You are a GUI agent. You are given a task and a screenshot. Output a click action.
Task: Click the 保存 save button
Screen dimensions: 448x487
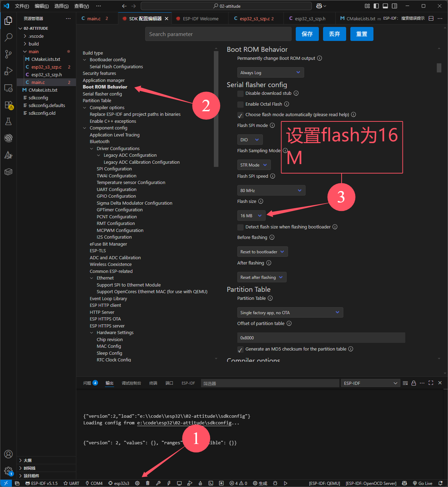[x=307, y=34]
